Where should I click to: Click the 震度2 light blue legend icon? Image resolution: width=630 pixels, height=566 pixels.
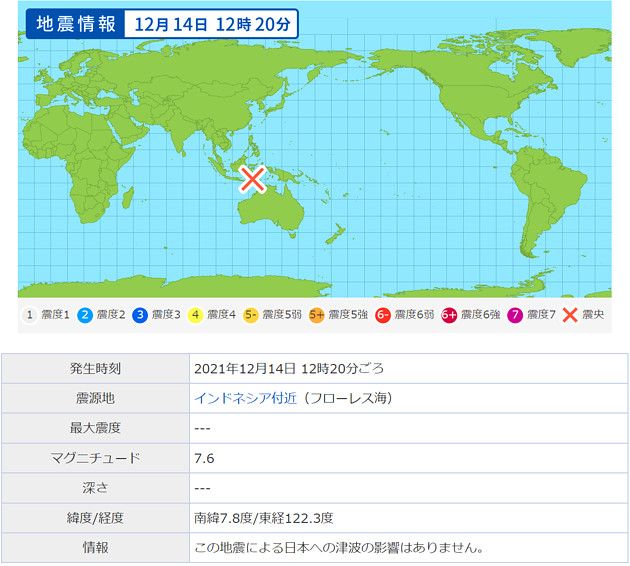[x=85, y=315]
